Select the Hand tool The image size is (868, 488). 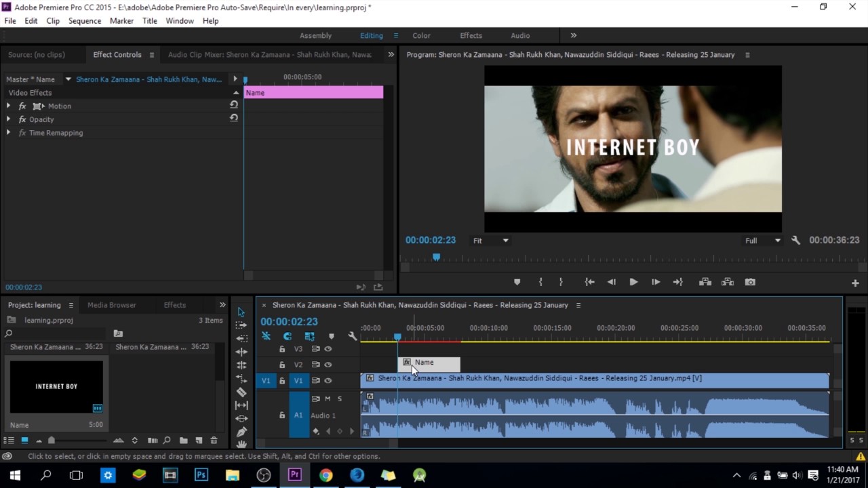(x=241, y=444)
